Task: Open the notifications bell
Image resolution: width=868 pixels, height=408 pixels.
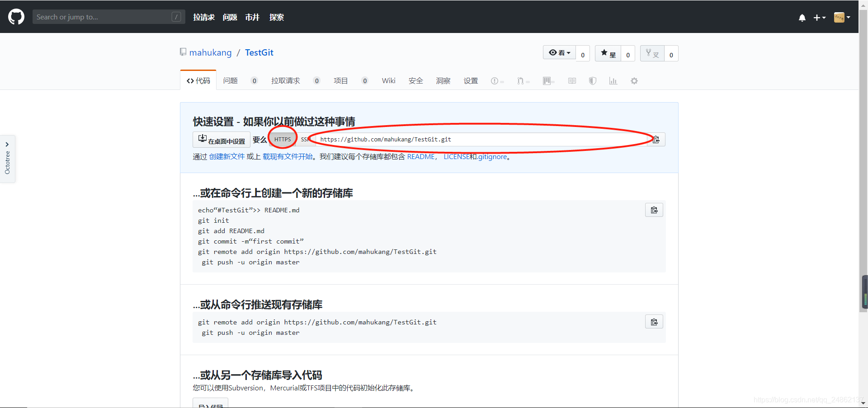Action: (802, 18)
